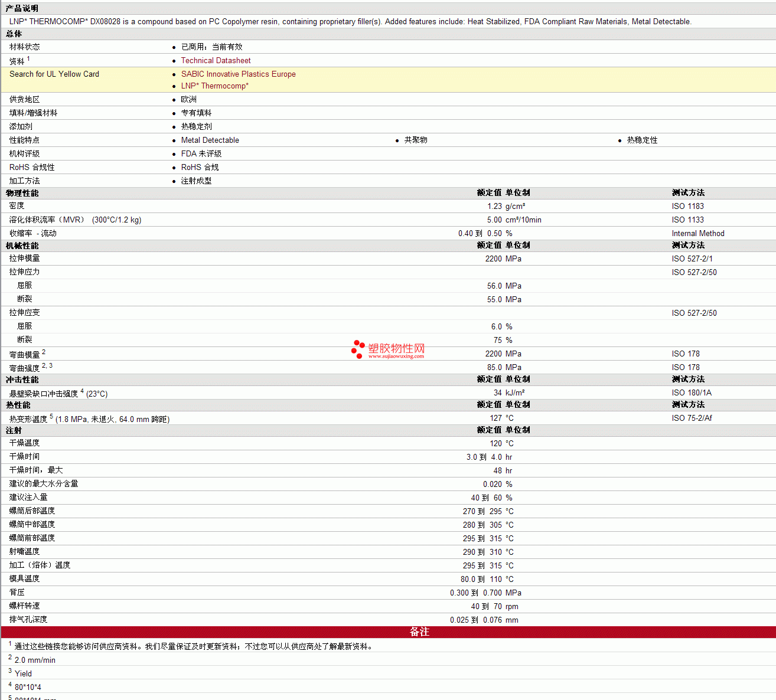
Task: Select the ISO 180/1A test method
Action: click(691, 393)
